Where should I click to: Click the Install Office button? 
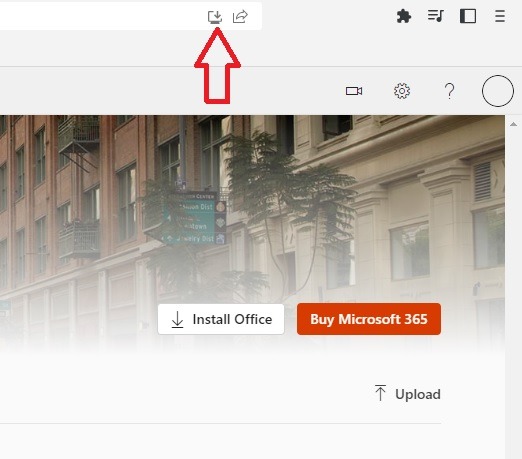click(221, 319)
